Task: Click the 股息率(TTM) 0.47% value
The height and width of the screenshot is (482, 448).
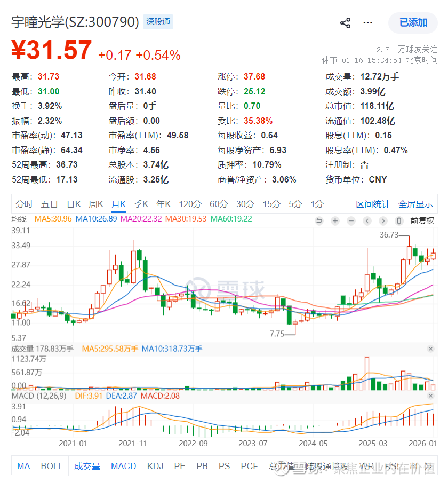Action: click(x=396, y=151)
